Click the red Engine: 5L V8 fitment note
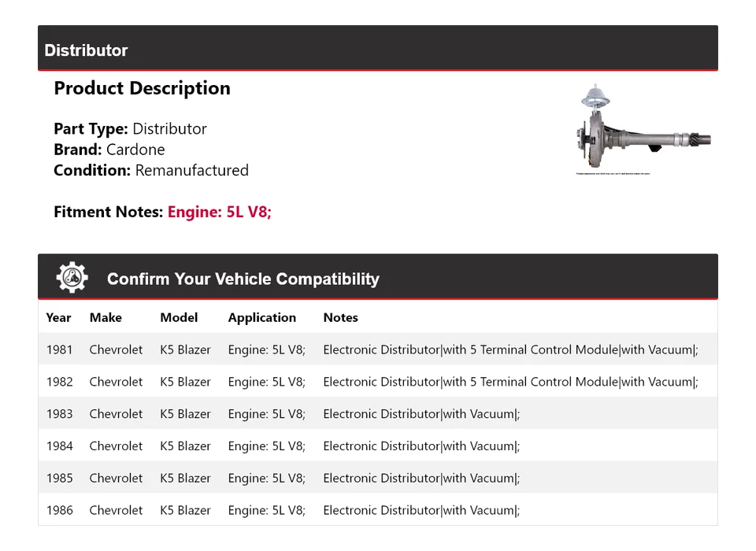Viewport: 756px width, 551px height. (218, 212)
